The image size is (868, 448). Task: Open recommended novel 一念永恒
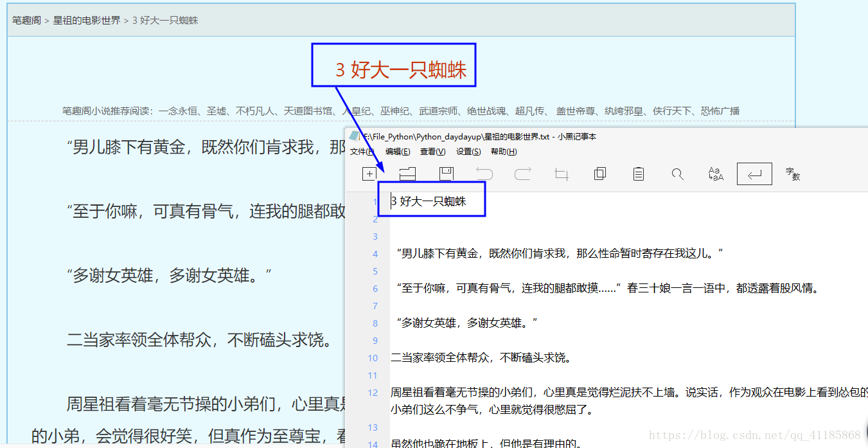(178, 111)
